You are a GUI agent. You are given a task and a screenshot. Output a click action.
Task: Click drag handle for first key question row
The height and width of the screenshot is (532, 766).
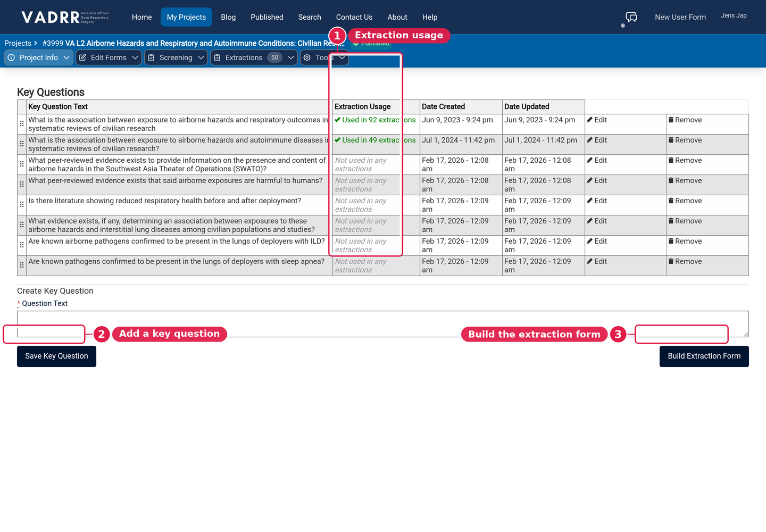[22, 123]
